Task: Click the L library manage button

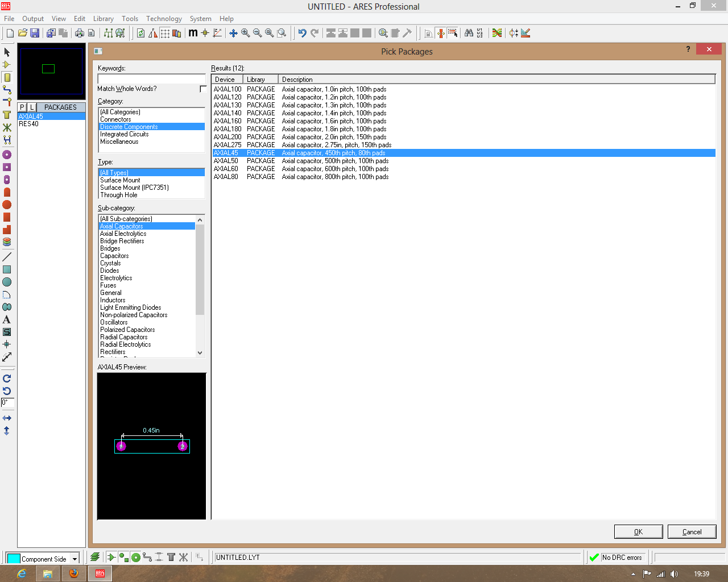Action: click(x=32, y=107)
